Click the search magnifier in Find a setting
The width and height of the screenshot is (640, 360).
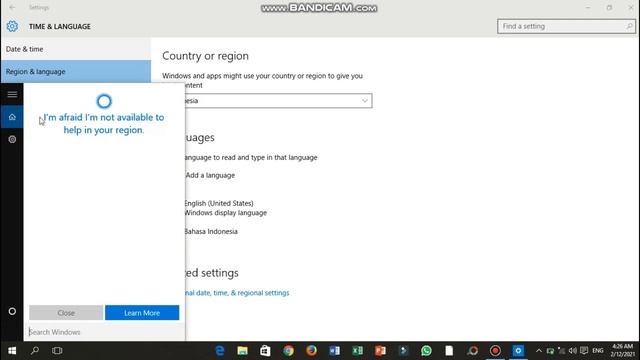coord(629,26)
